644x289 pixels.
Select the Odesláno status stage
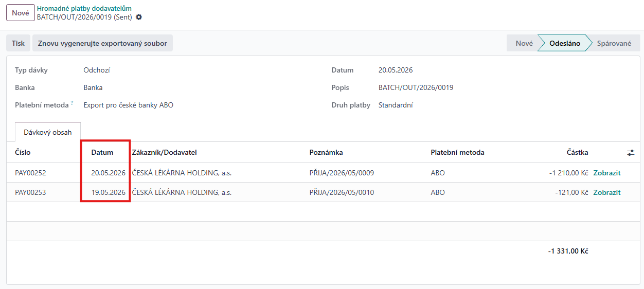point(564,43)
